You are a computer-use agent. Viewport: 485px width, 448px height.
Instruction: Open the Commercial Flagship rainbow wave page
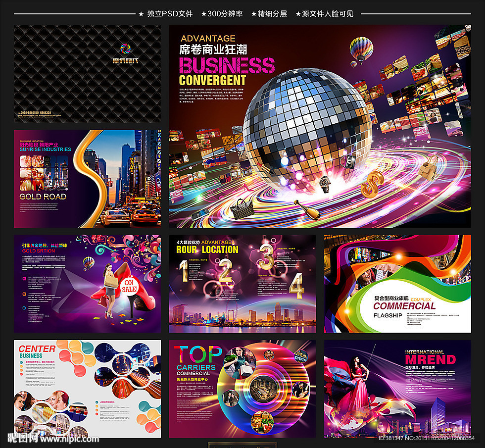click(x=397, y=284)
